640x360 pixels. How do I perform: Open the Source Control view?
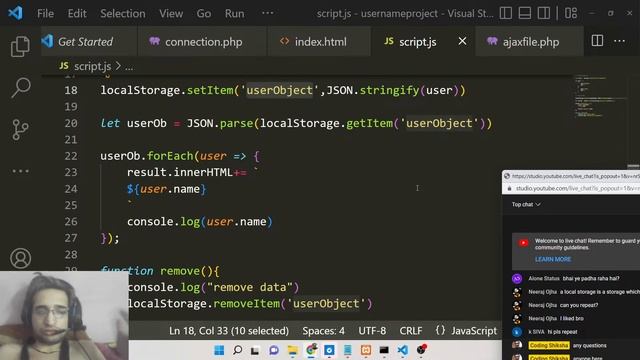click(x=20, y=129)
